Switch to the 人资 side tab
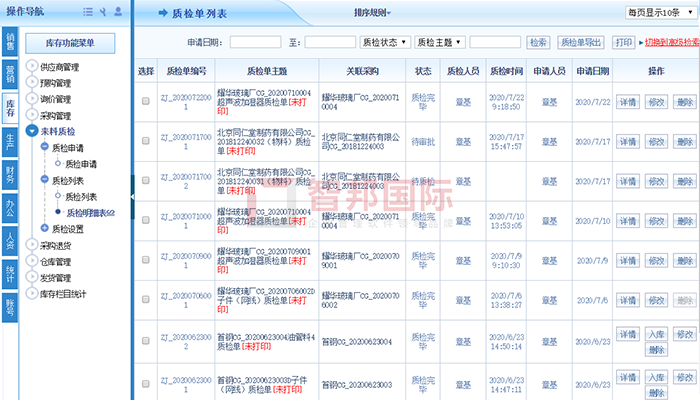 pos(10,241)
